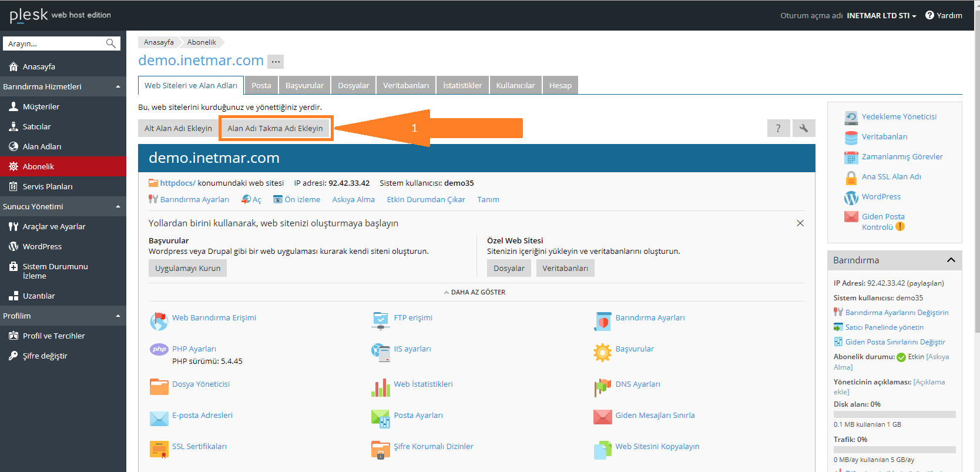The image size is (980, 472).
Task: Open the Web İstatistikleri chart icon
Action: [x=381, y=387]
